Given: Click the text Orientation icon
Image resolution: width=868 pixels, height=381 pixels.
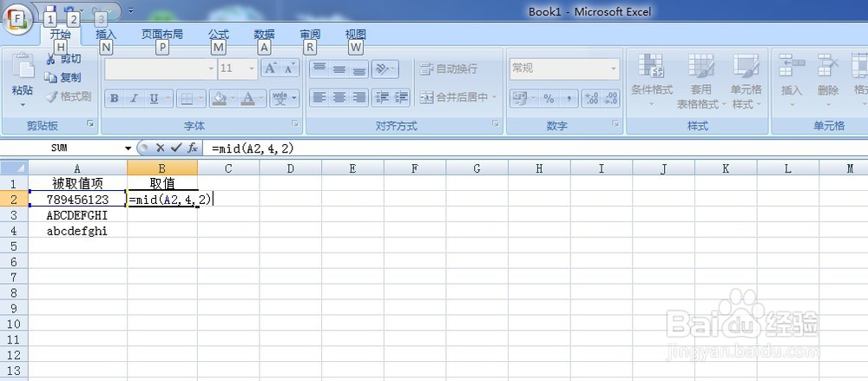Looking at the screenshot, I should tap(381, 68).
